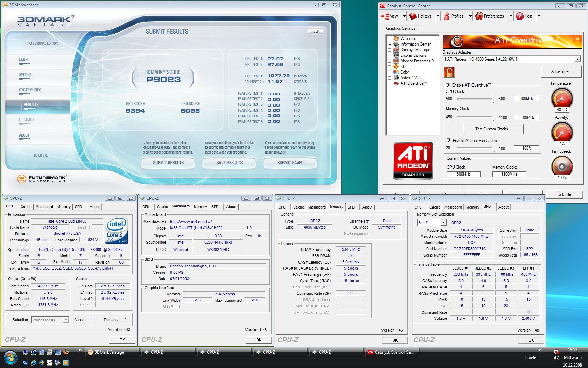Expand the 3D tree node
This screenshot has height=368, width=588.
coord(390,67)
